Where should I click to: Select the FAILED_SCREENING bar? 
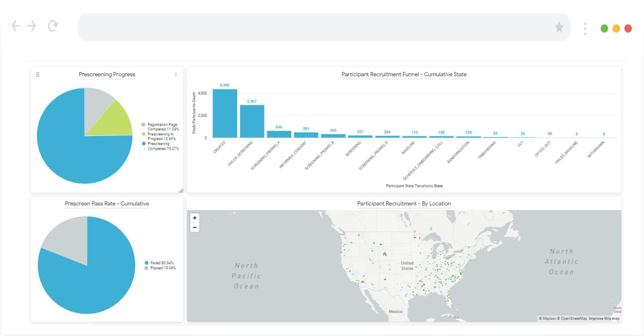(252, 121)
